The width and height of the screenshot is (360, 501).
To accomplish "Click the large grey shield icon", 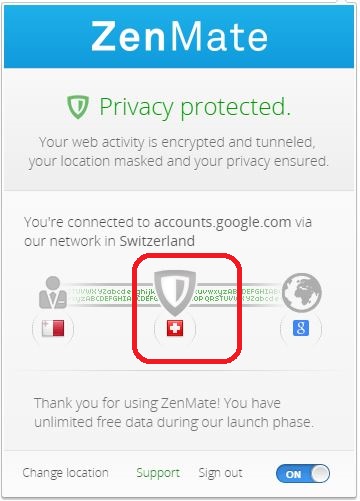I will coord(175,292).
